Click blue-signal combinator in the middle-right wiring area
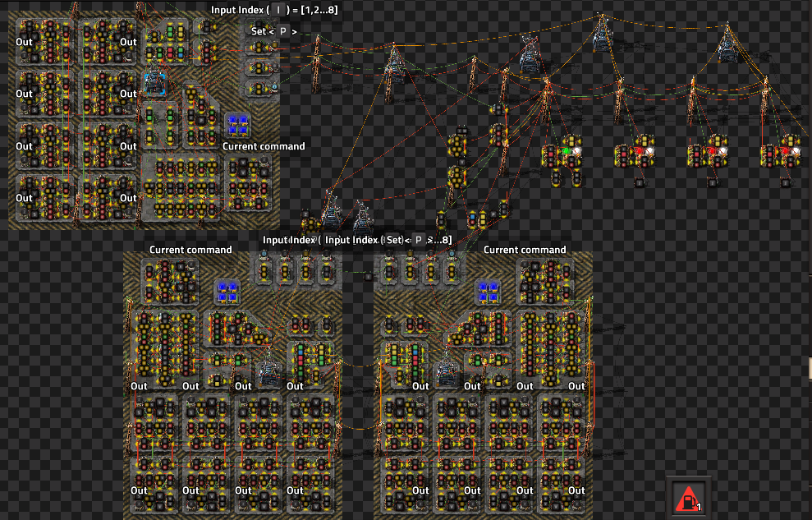This screenshot has width=812, height=520. point(472,219)
